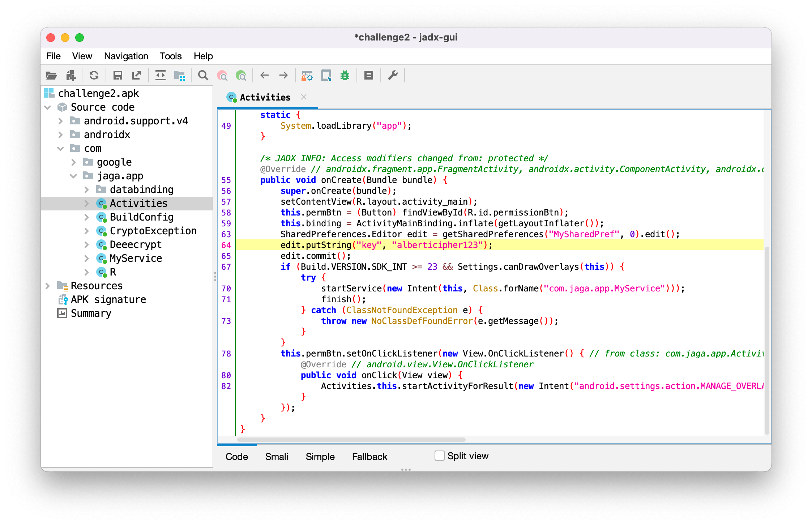Open the quark engine icon
This screenshot has height=525, width=812.
[326, 76]
